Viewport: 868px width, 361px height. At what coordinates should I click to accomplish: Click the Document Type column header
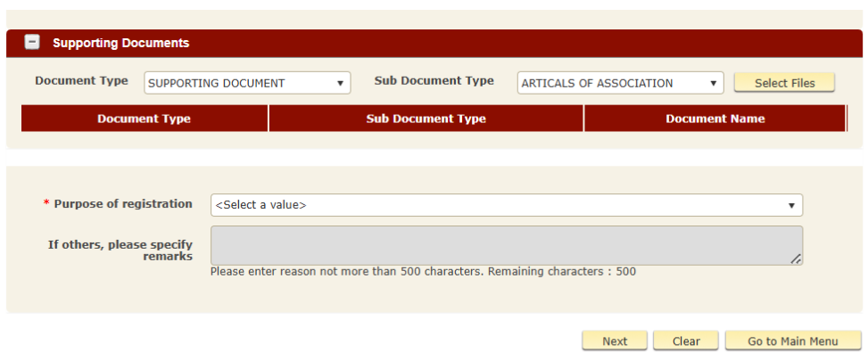(144, 119)
